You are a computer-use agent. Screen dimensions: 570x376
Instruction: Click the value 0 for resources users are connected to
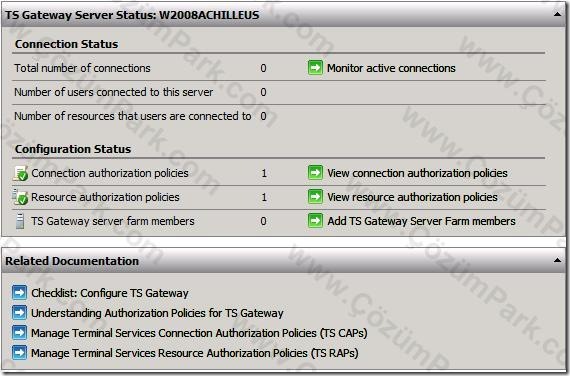263,116
